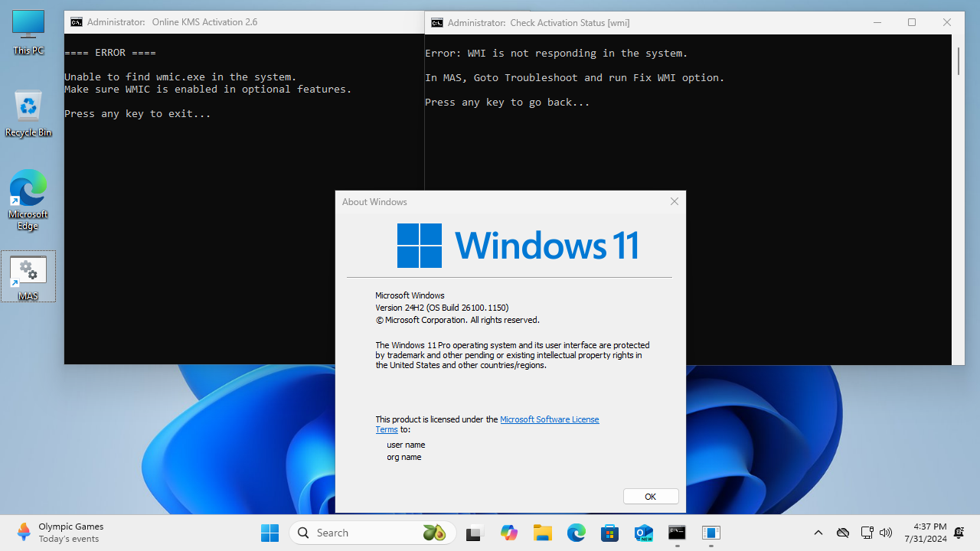This screenshot has height=551, width=980.
Task: Open File Explorer from the taskbar
Action: click(x=543, y=533)
